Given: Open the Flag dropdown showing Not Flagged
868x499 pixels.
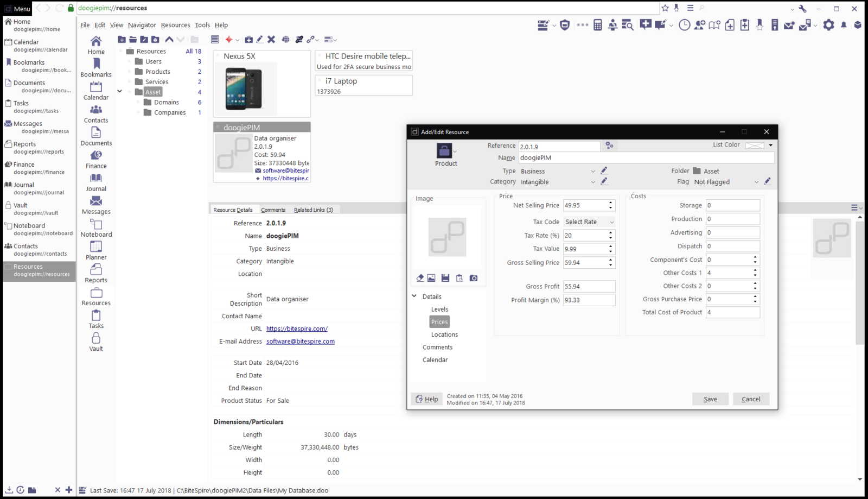Looking at the screenshot, I should pos(726,182).
